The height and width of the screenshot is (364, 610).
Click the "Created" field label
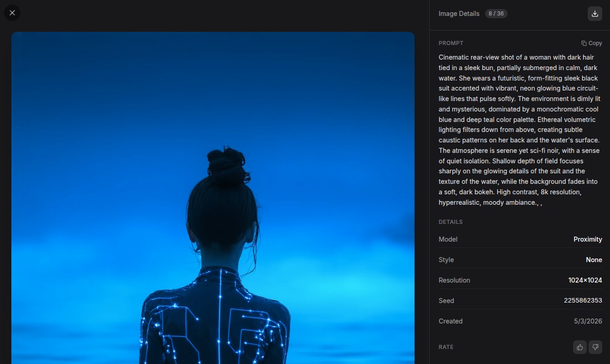[x=451, y=321]
